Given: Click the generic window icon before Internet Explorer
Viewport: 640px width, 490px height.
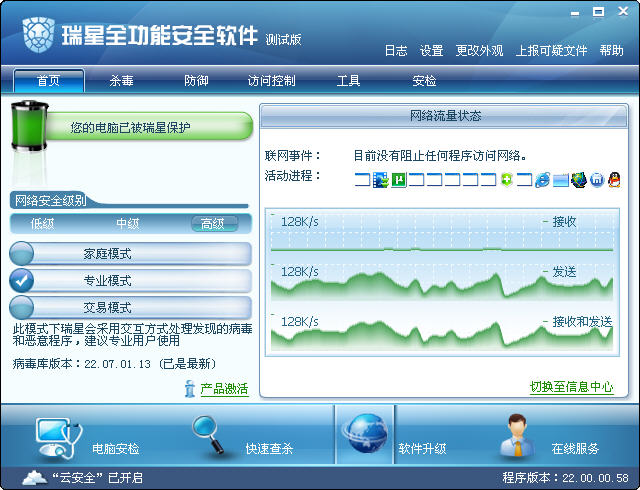Looking at the screenshot, I should 524,180.
